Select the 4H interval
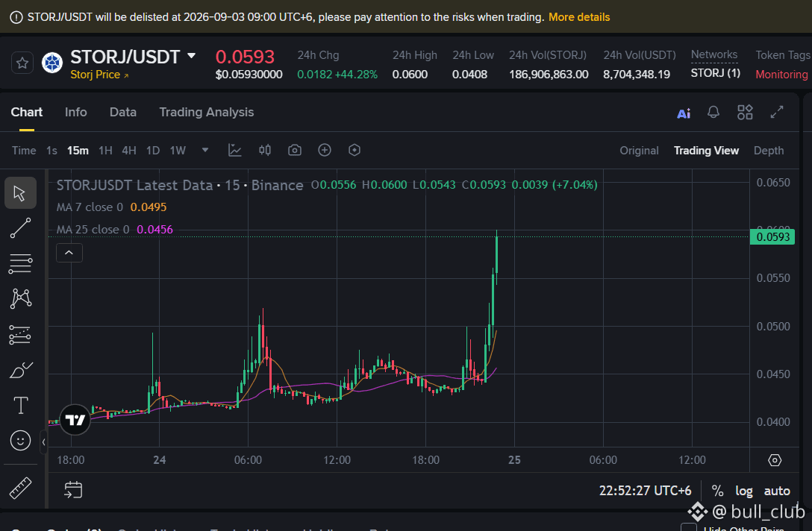Viewport: 812px width, 531px height. (129, 151)
